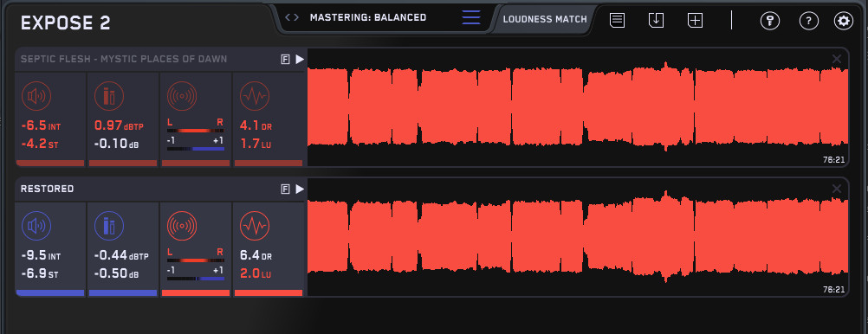Toggle the F button on Septic Flesh track
The height and width of the screenshot is (334, 868).
tap(286, 60)
